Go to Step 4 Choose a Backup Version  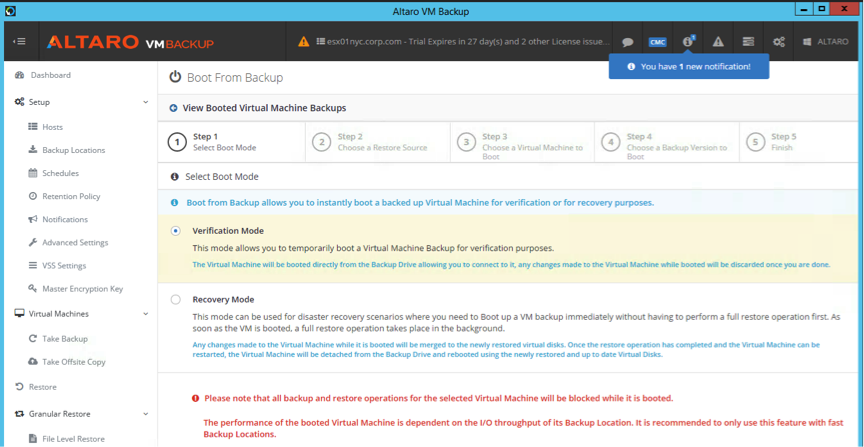666,142
